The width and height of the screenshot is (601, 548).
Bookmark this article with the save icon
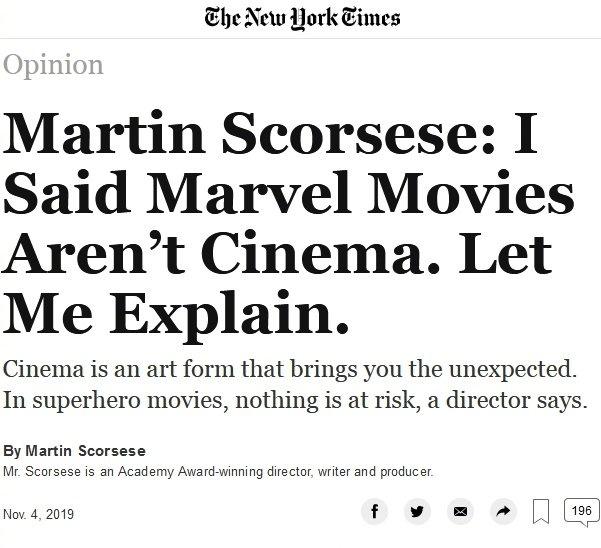tap(541, 513)
